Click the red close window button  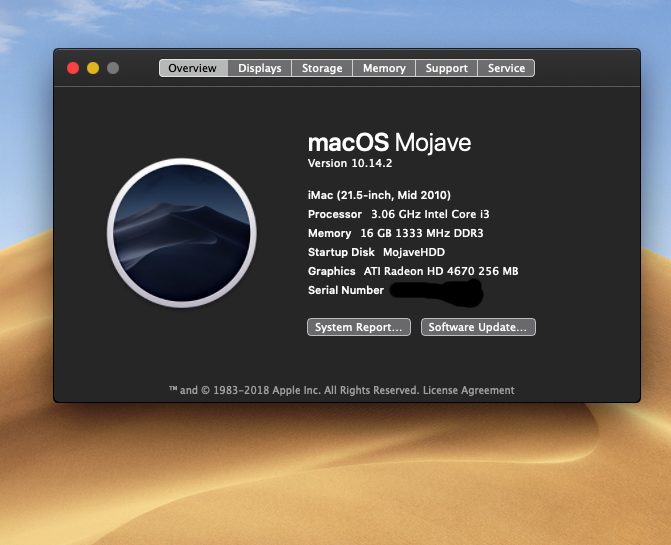click(73, 68)
